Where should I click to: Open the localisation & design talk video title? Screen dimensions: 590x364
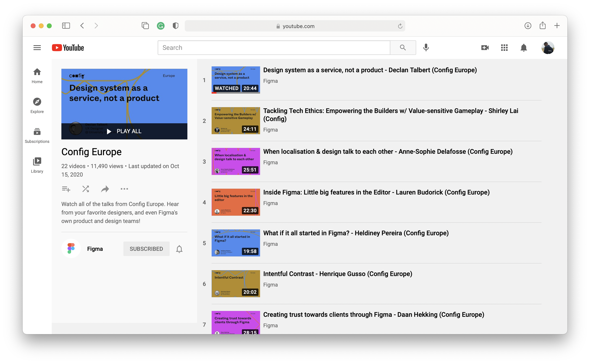tap(388, 152)
